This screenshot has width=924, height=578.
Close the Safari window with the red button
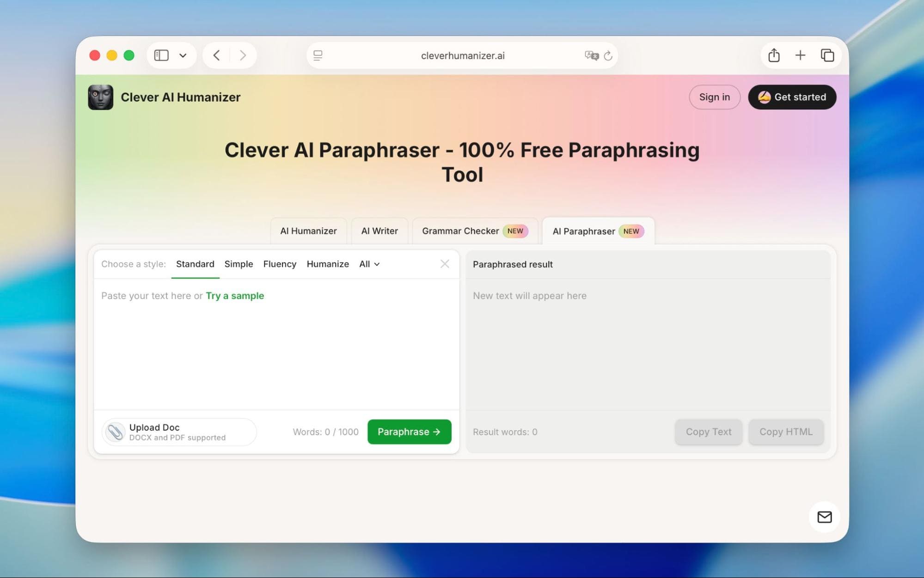pyautogui.click(x=95, y=55)
